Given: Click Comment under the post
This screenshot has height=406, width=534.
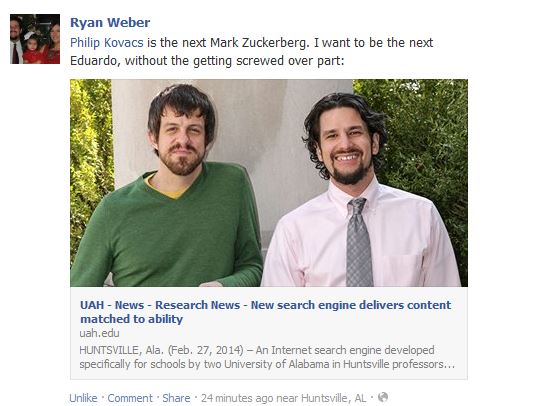Looking at the screenshot, I should pyautogui.click(x=130, y=398).
